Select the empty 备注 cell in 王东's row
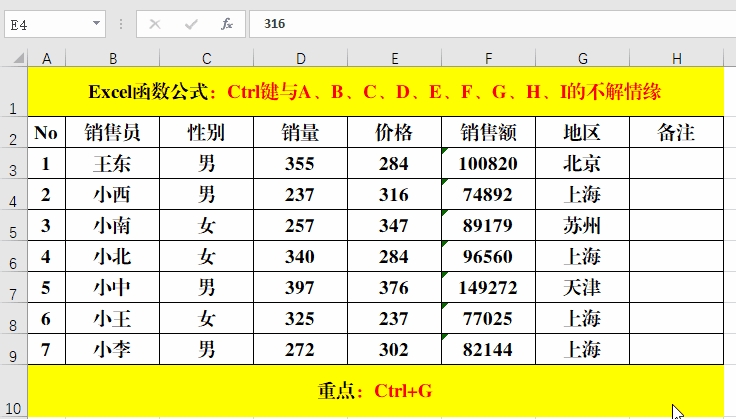The height and width of the screenshot is (419, 736). click(676, 163)
